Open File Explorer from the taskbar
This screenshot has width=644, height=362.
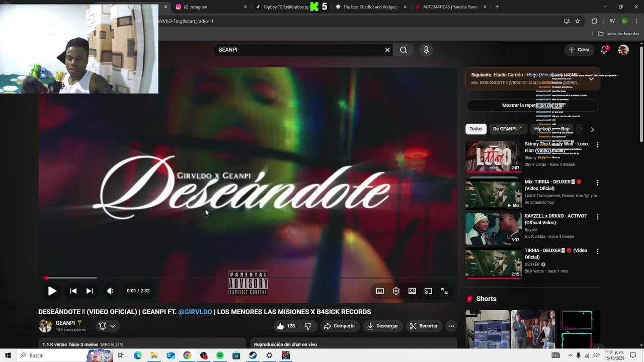154,355
